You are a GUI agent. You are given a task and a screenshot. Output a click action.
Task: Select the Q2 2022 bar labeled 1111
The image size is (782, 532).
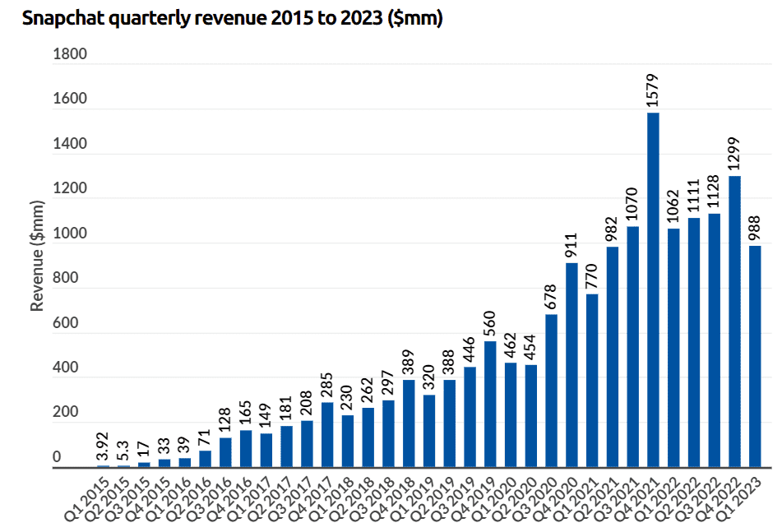click(694, 342)
